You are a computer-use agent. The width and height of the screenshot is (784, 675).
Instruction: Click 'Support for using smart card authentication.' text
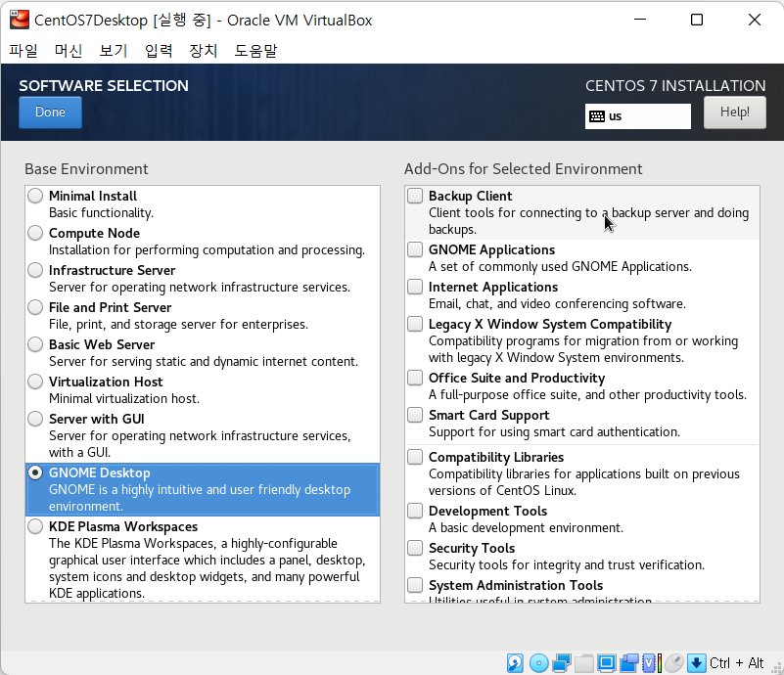click(554, 431)
